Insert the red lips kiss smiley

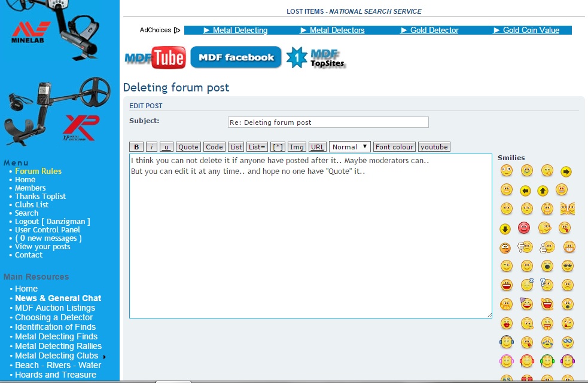coord(506,323)
